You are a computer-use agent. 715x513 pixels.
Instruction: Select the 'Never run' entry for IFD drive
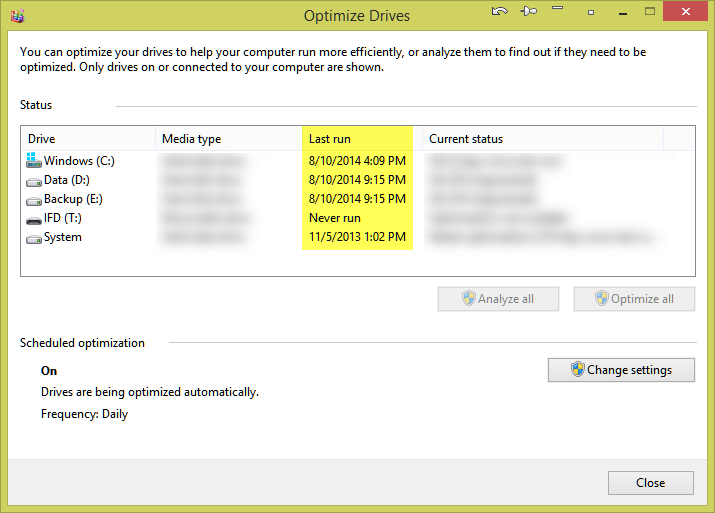pos(335,218)
